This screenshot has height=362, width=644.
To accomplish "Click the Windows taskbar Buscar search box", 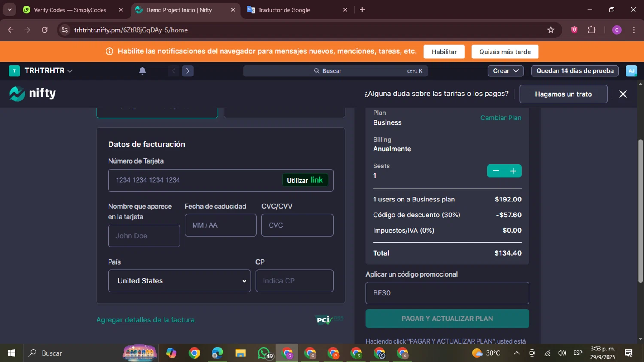I will (91, 353).
